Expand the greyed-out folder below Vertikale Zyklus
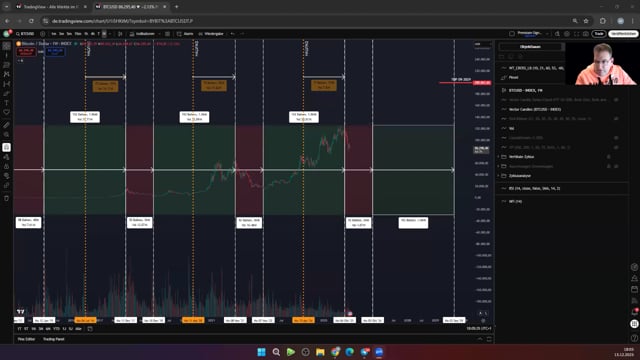This screenshot has width=640, height=360. pos(498,167)
